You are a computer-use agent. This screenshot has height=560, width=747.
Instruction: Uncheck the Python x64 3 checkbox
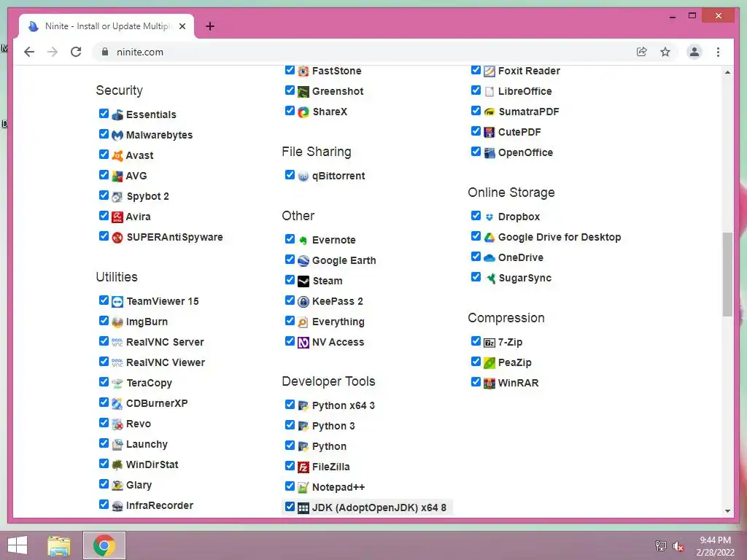[x=290, y=404]
